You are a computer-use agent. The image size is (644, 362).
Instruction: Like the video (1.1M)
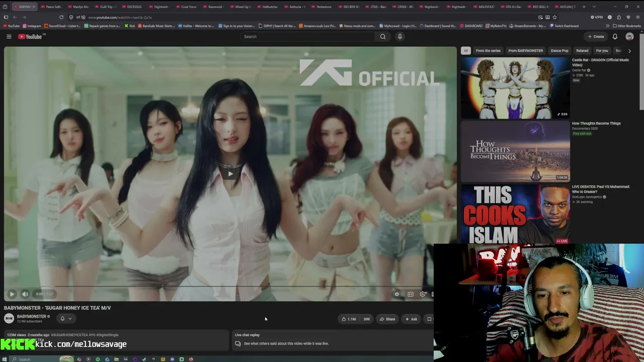(x=349, y=319)
